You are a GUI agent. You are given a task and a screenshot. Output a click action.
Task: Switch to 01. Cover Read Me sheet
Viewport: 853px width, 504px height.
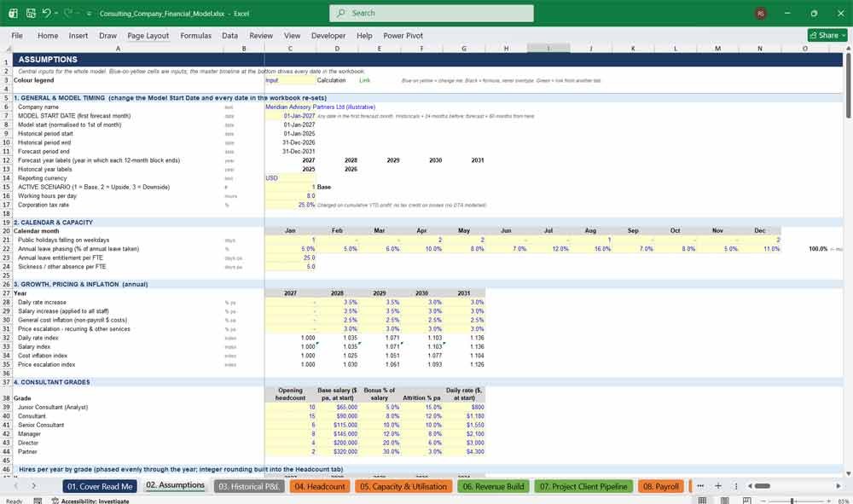click(100, 487)
